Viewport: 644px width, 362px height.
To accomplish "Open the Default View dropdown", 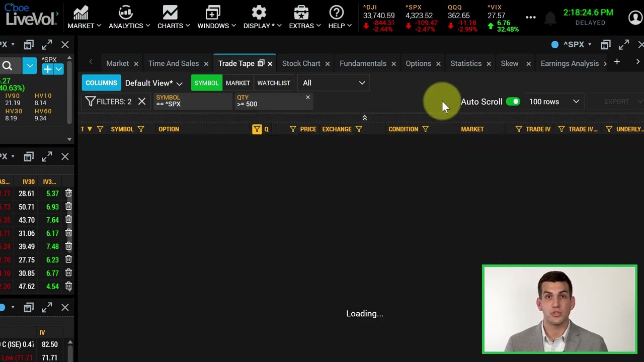I will (153, 83).
